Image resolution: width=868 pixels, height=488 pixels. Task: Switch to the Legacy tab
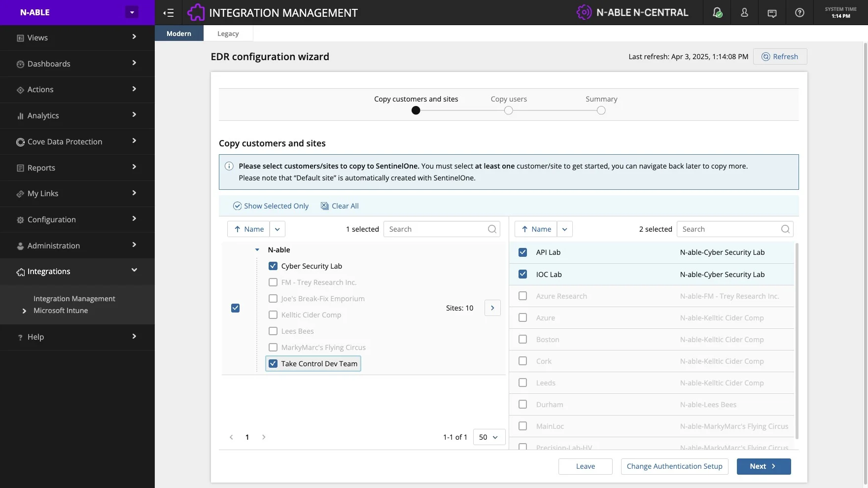[228, 34]
